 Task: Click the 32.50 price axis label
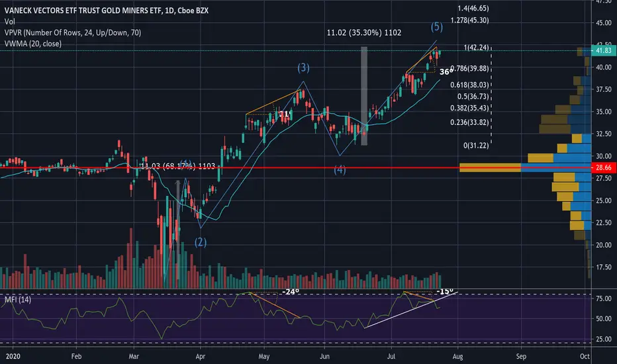[604, 134]
